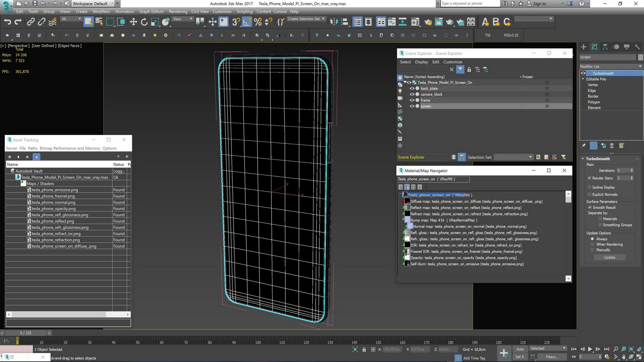Open Scene Explorer Display menu
This screenshot has width=644, height=362.
(421, 62)
